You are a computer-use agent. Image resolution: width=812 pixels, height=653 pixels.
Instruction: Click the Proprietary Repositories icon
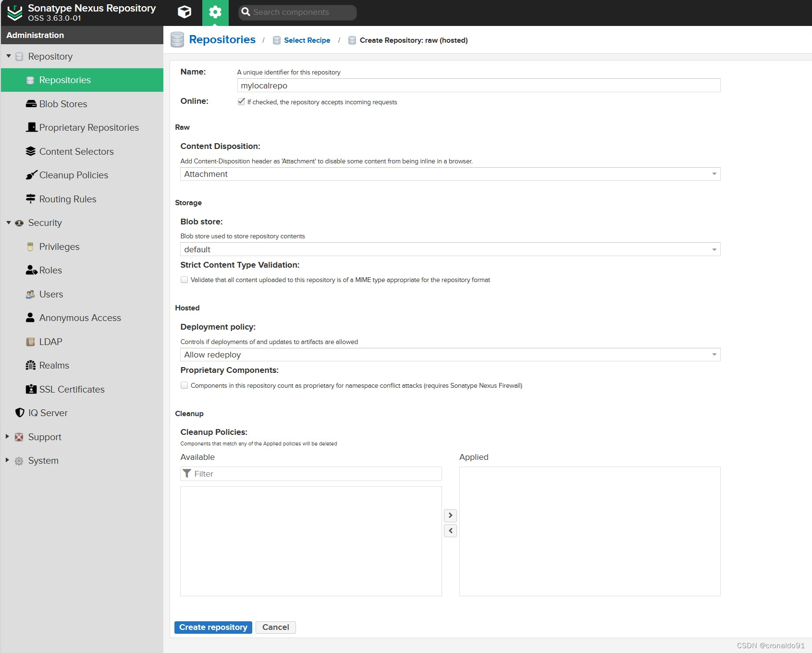click(32, 127)
